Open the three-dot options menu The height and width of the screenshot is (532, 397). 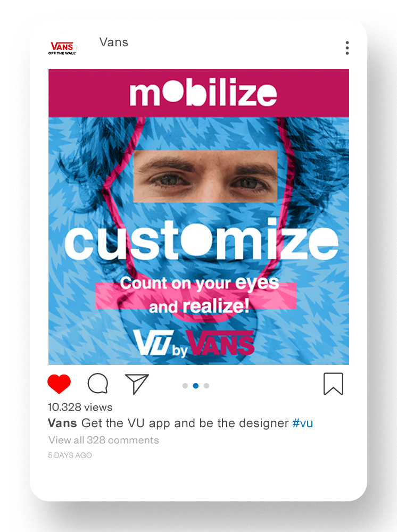point(347,48)
